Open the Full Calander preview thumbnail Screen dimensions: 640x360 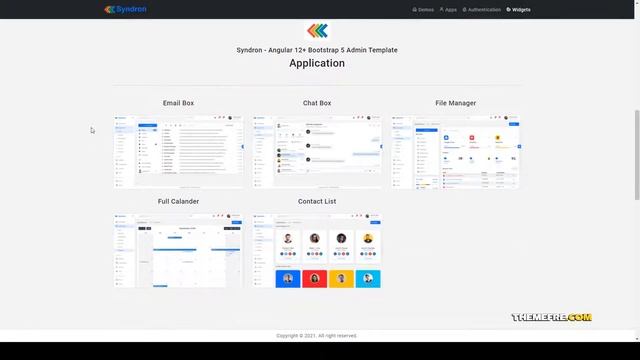(178, 251)
